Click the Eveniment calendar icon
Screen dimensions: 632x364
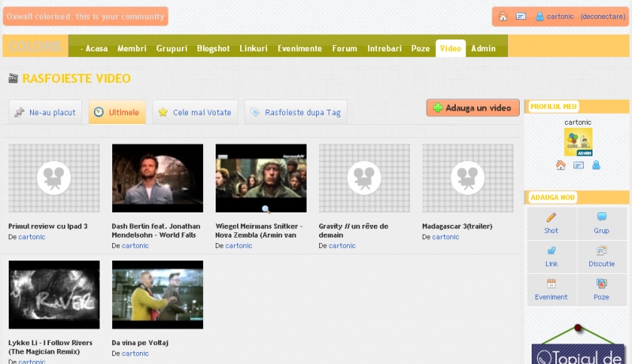click(x=551, y=283)
